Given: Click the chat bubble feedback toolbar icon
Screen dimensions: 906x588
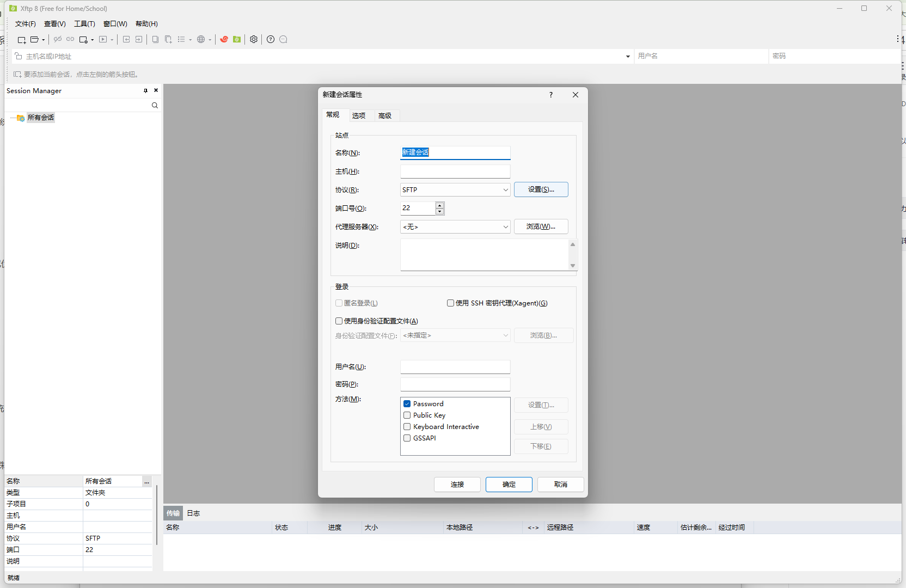Looking at the screenshot, I should (283, 39).
